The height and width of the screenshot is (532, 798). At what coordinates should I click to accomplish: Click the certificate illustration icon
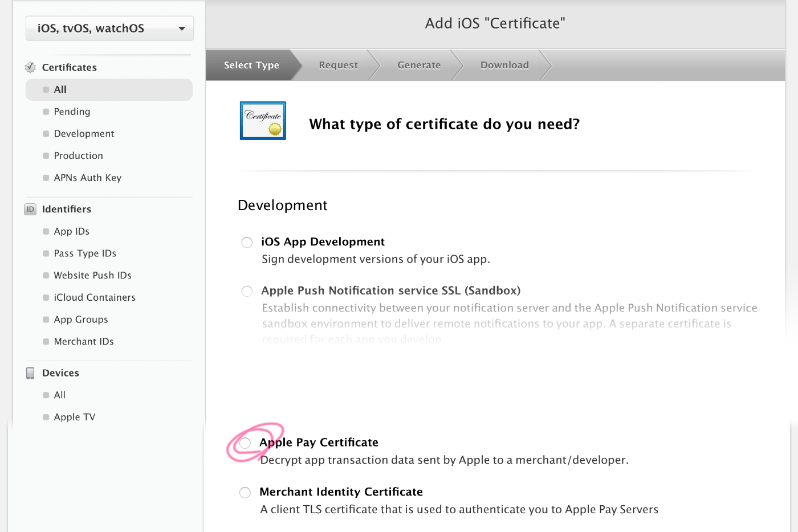(x=263, y=121)
